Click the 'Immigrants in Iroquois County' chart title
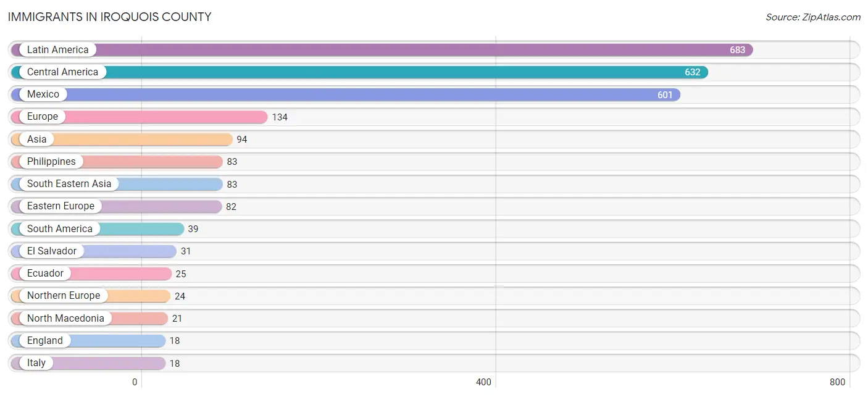 [x=109, y=17]
